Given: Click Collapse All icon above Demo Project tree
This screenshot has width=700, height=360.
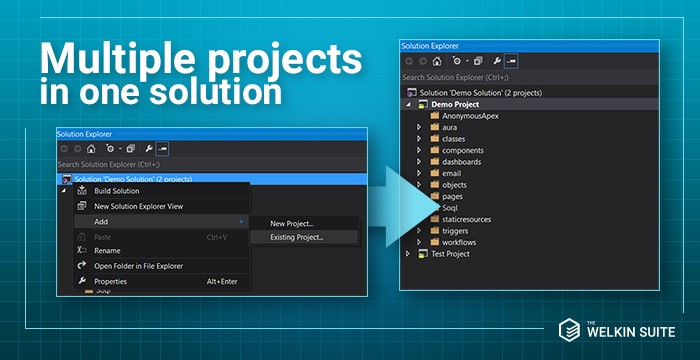Looking at the screenshot, I should point(478,61).
